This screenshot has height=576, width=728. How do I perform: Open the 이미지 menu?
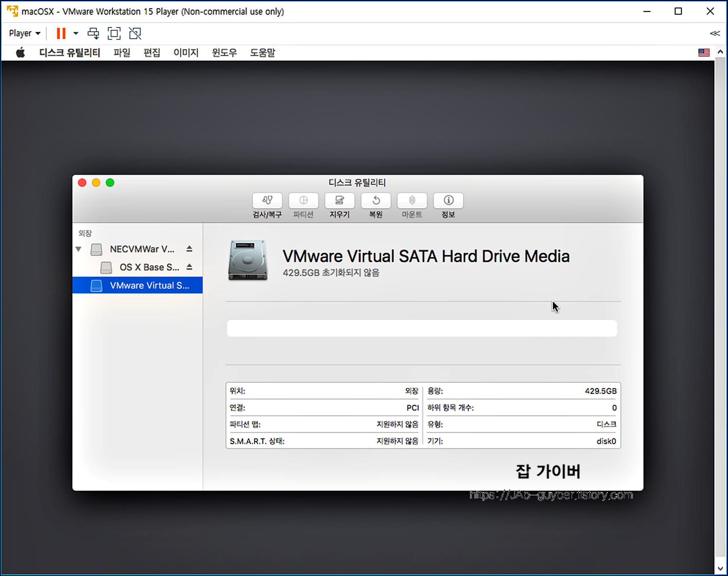(x=186, y=53)
